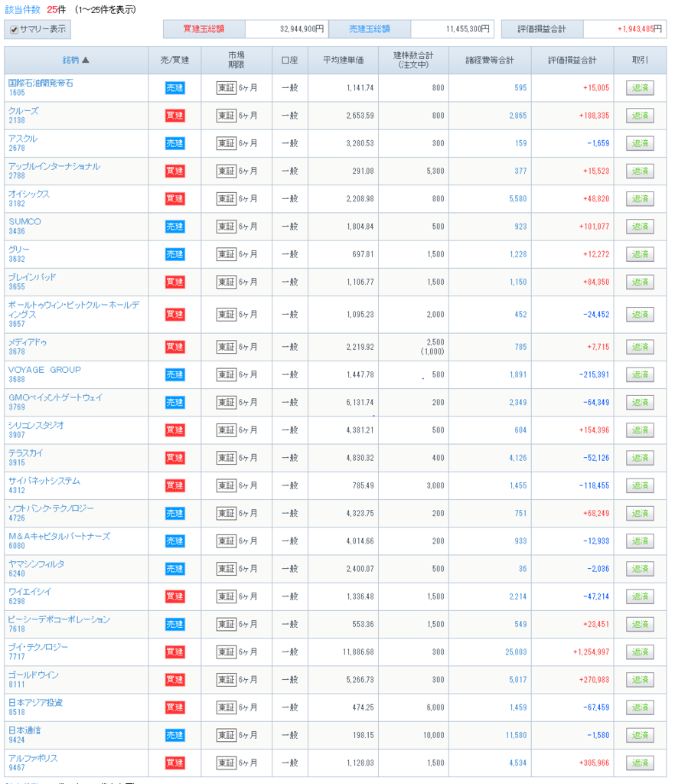Open シリコンスタジオ stock link

(x=36, y=426)
